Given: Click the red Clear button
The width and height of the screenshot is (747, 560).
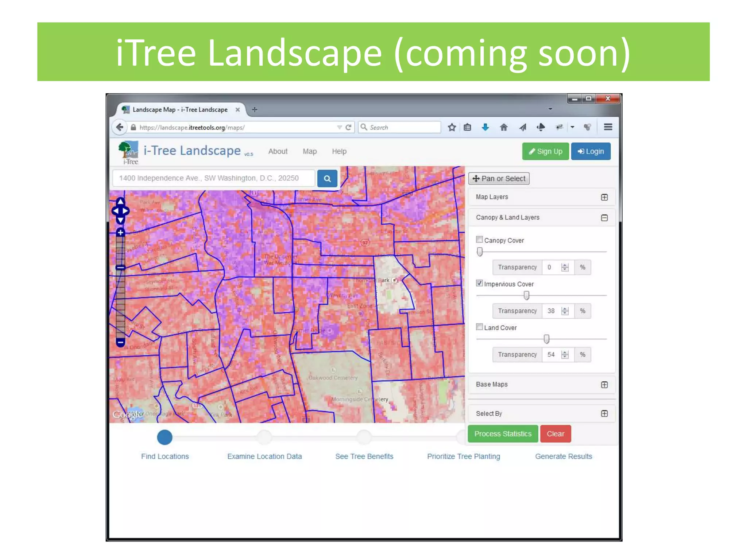Looking at the screenshot, I should [x=556, y=434].
